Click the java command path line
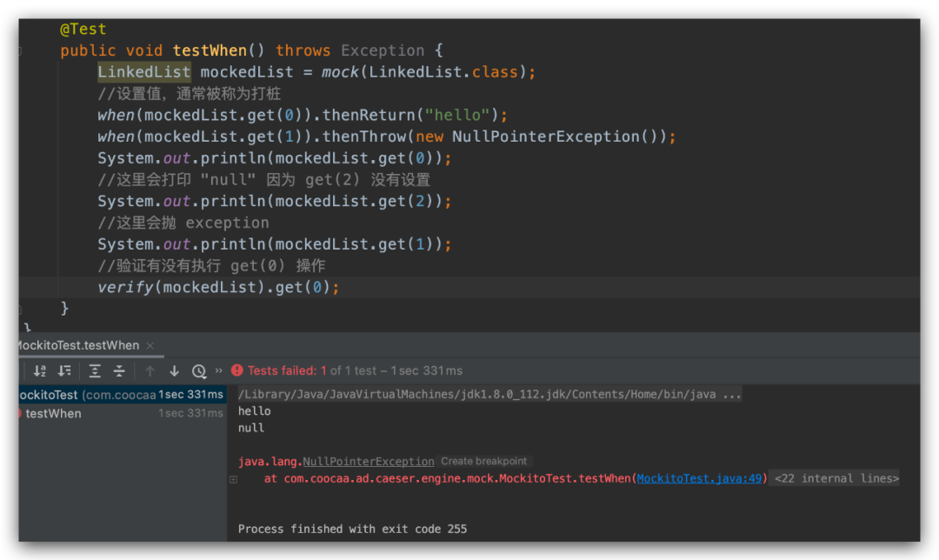Screen dimensions: 939x560 point(489,394)
